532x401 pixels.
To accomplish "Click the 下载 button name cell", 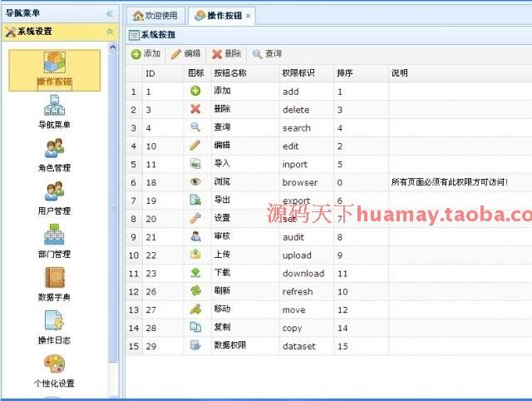I will 246,273.
